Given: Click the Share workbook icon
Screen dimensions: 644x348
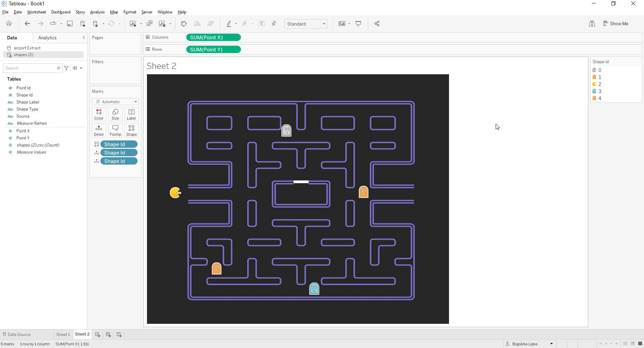Looking at the screenshot, I should pyautogui.click(x=377, y=24).
